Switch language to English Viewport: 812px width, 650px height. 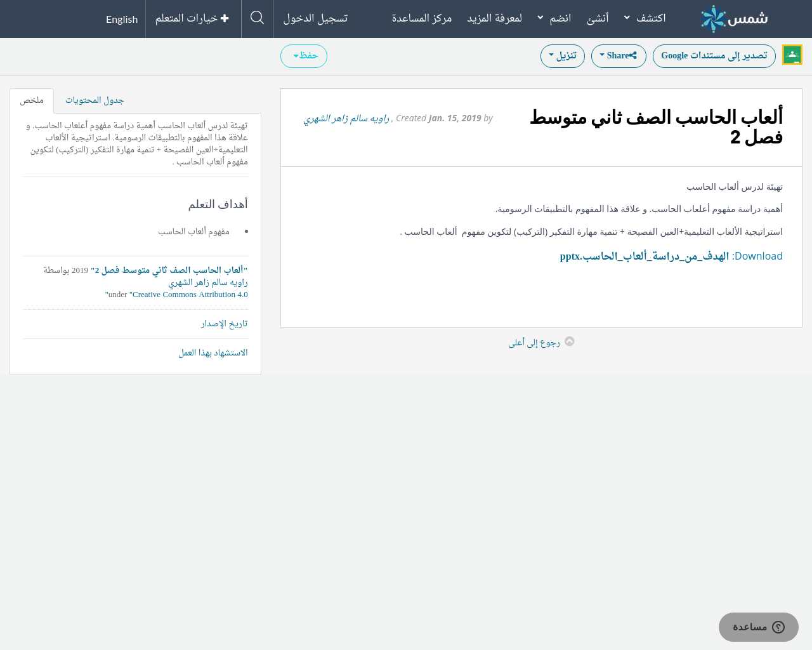click(x=122, y=19)
